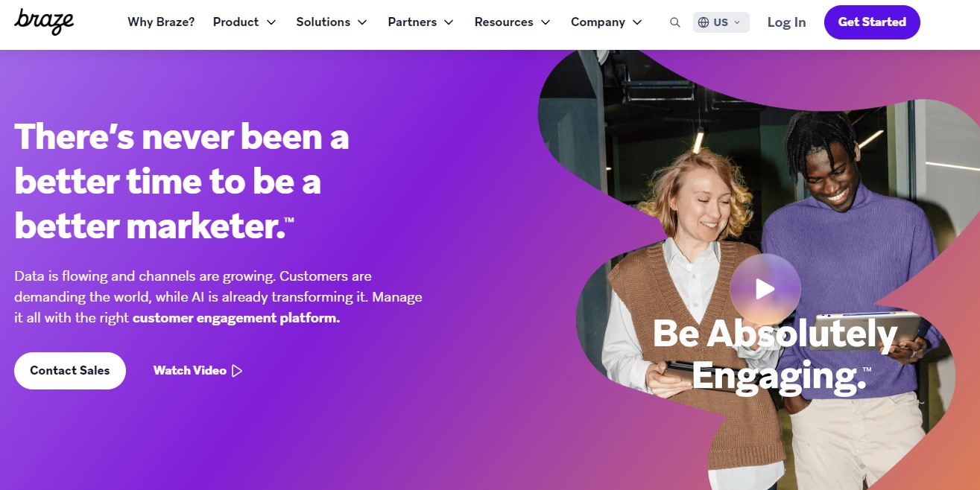Image resolution: width=980 pixels, height=490 pixels.
Task: Select the Product navigation label
Action: [235, 22]
